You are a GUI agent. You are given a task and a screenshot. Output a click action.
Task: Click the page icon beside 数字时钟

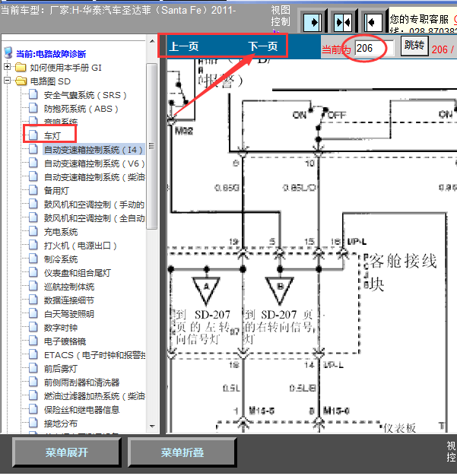[33, 327]
